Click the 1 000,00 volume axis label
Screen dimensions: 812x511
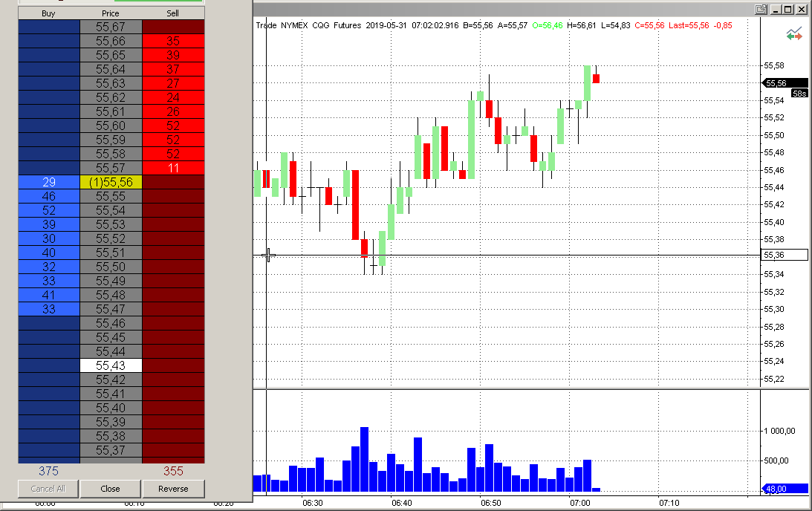(x=779, y=431)
